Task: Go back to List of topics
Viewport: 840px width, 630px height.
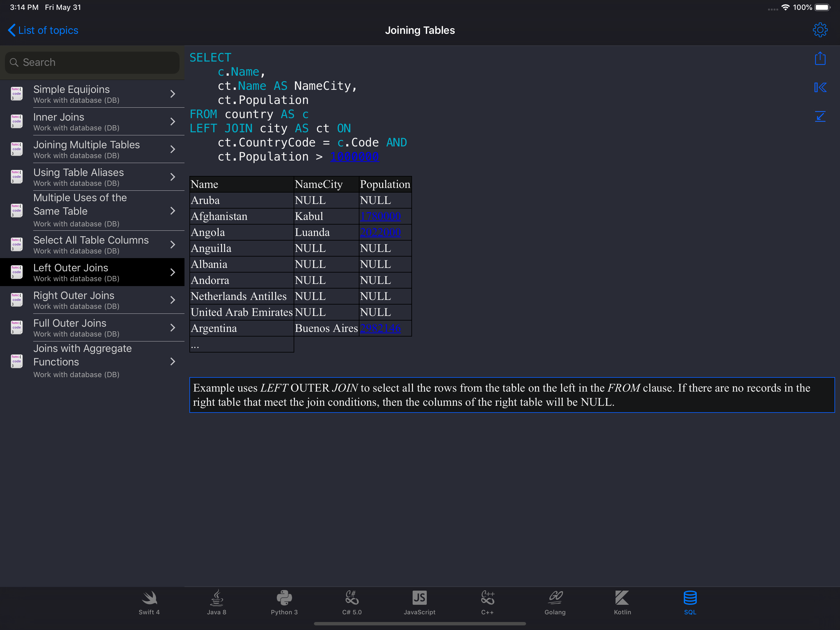Action: coord(42,30)
